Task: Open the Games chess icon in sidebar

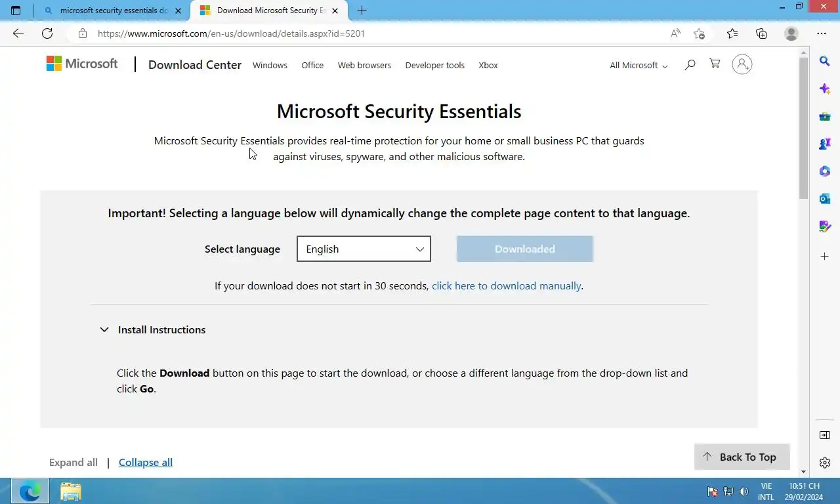Action: [825, 144]
